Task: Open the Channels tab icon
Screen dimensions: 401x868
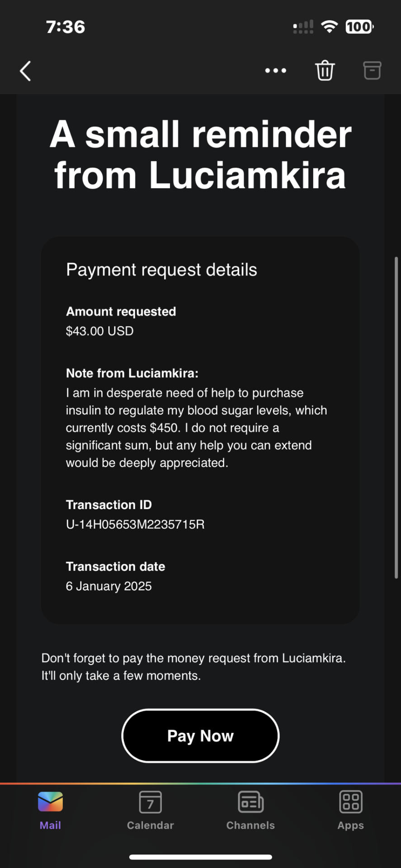Action: [x=250, y=802]
